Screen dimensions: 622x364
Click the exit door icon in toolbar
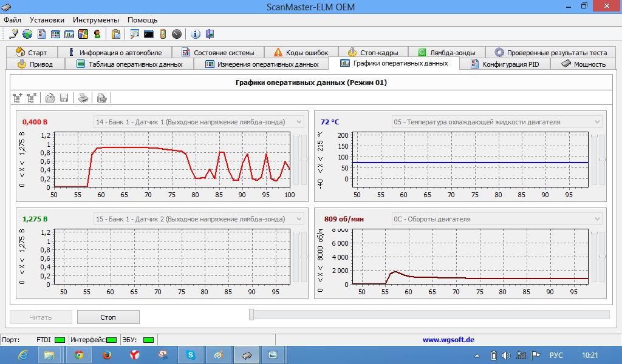[210, 34]
